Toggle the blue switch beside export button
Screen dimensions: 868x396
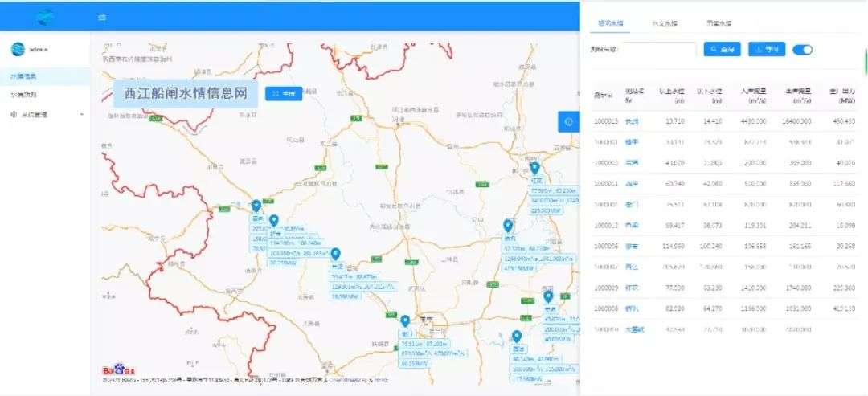pos(802,50)
